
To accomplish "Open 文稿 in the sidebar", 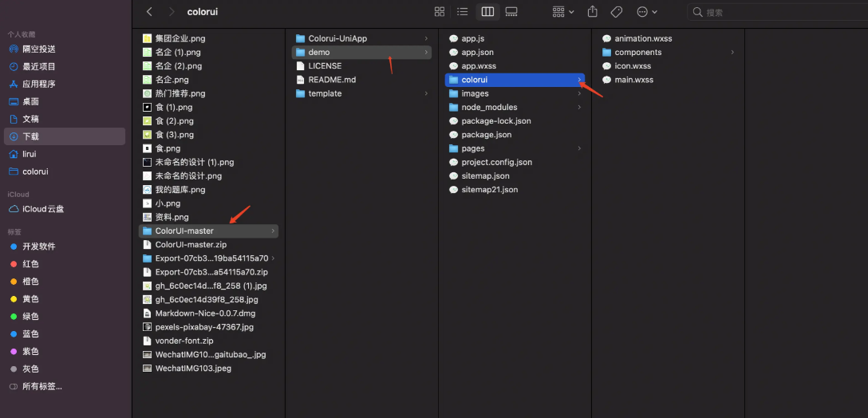I will coord(65,119).
